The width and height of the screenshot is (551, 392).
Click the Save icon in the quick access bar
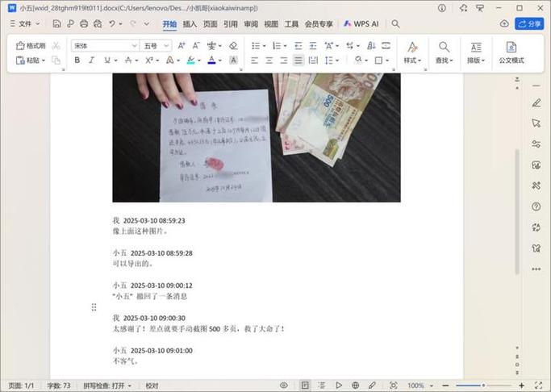click(x=56, y=24)
